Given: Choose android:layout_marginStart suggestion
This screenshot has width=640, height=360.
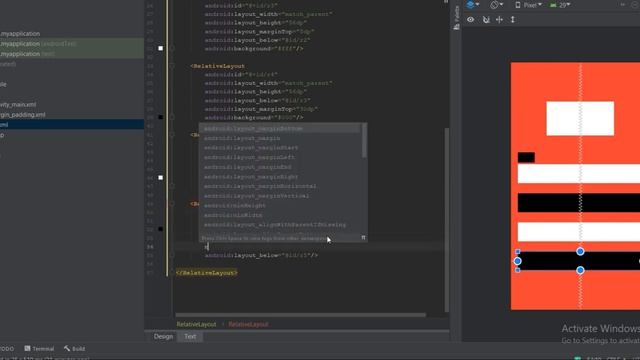Looking at the screenshot, I should pyautogui.click(x=280, y=148).
